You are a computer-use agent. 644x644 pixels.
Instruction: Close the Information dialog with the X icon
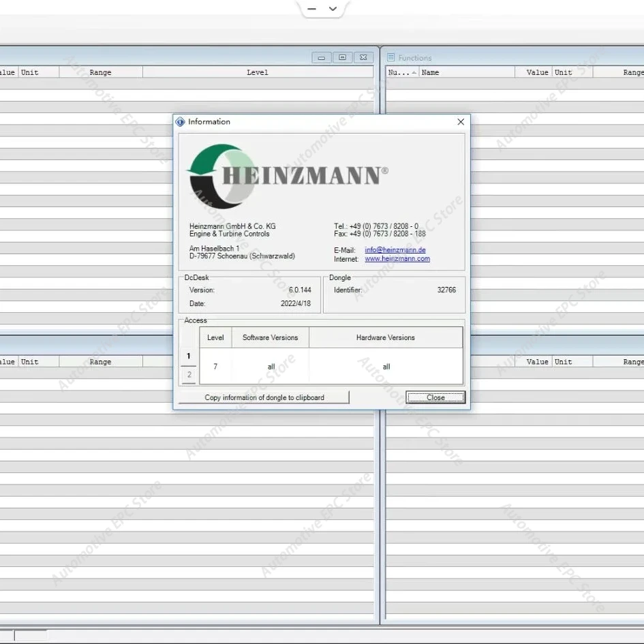tap(461, 121)
